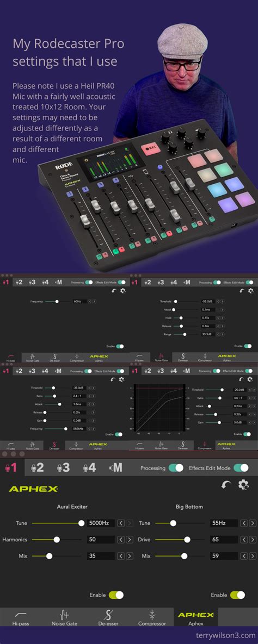Select mic channel 2 in the large Aphex panel
Screen dimensions: 258x644
point(38,467)
